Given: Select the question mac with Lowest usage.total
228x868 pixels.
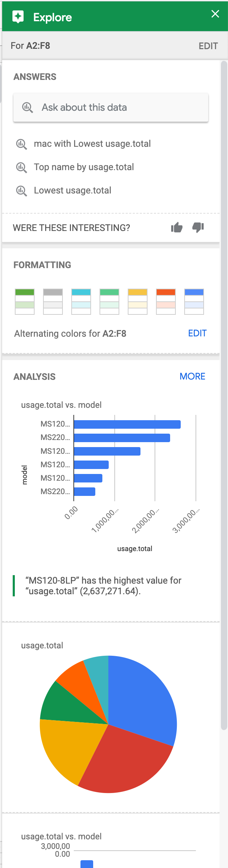Looking at the screenshot, I should coord(92,144).
